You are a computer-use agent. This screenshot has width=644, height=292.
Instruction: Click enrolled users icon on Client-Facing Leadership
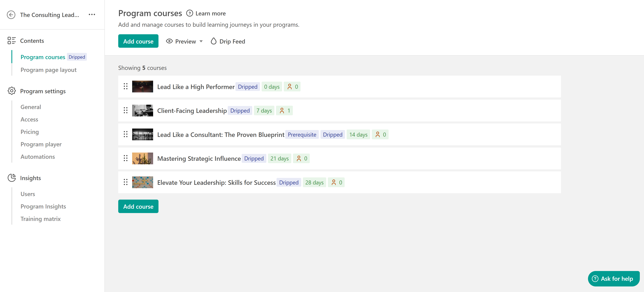coord(282,110)
